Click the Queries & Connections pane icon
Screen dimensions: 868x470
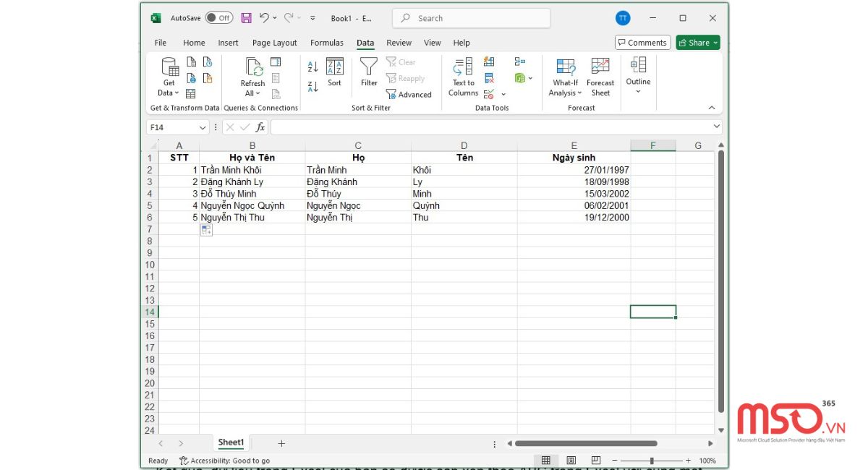pyautogui.click(x=276, y=61)
